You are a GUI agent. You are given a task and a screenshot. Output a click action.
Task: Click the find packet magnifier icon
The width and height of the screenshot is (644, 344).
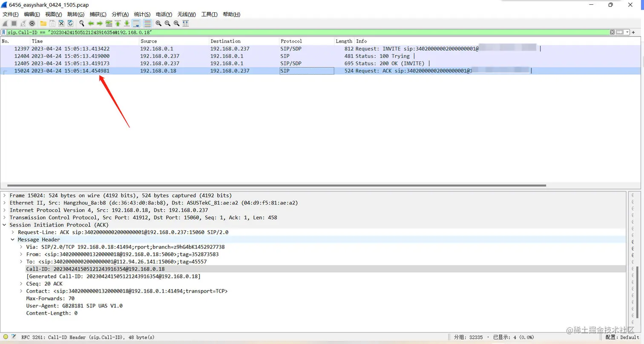82,23
